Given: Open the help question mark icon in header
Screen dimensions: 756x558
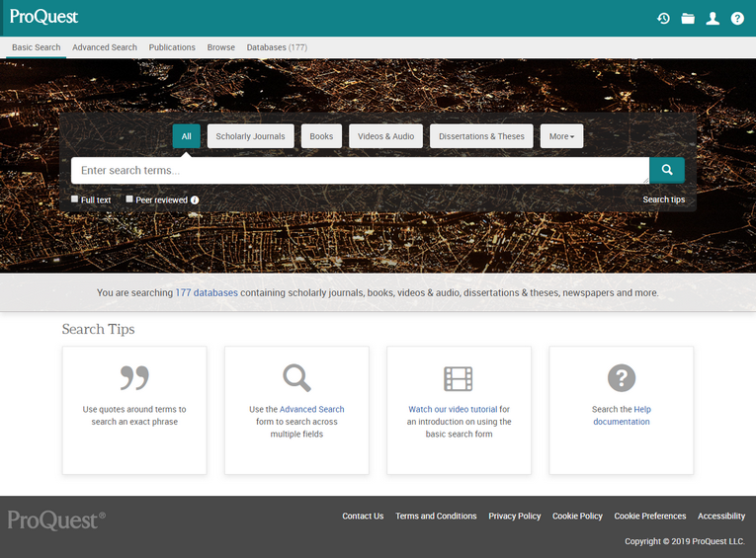Looking at the screenshot, I should pyautogui.click(x=737, y=19).
